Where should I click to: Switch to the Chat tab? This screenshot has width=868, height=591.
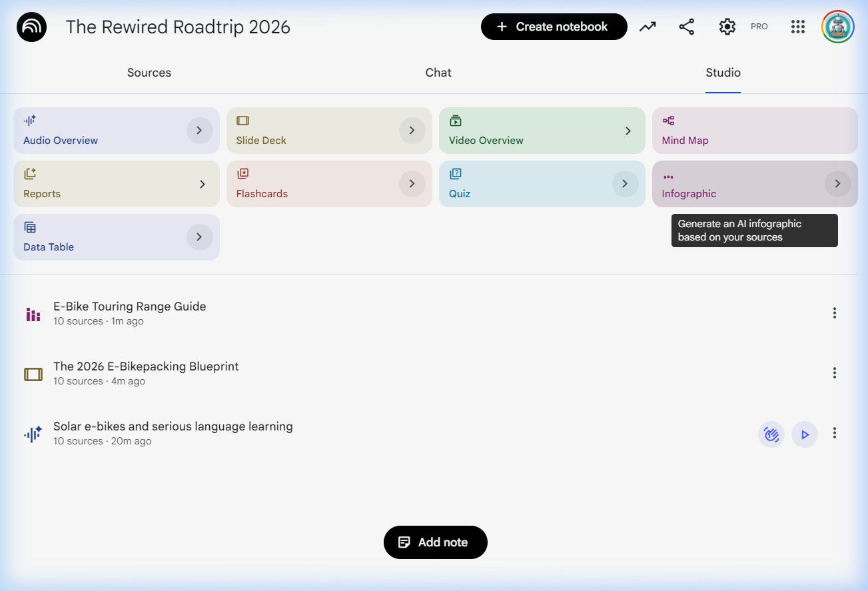[438, 73]
